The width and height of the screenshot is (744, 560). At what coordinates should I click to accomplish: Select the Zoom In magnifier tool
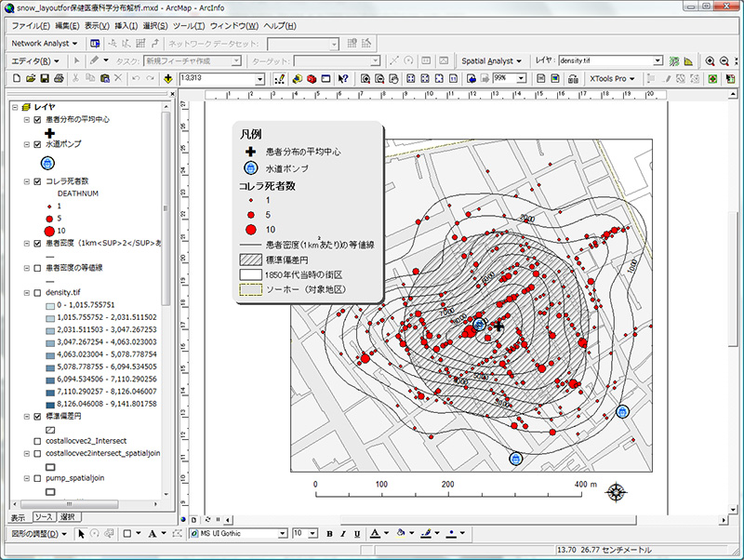(710, 61)
